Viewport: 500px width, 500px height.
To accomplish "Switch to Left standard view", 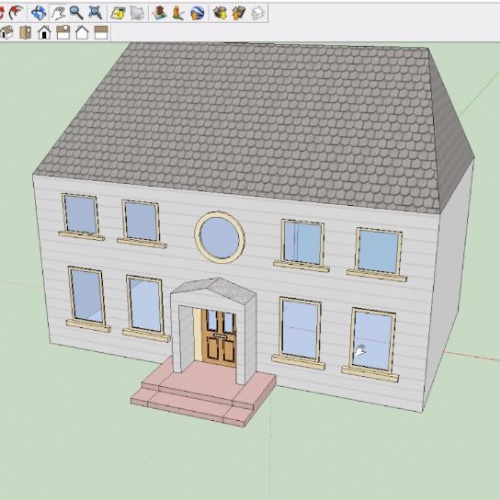I will 101,33.
